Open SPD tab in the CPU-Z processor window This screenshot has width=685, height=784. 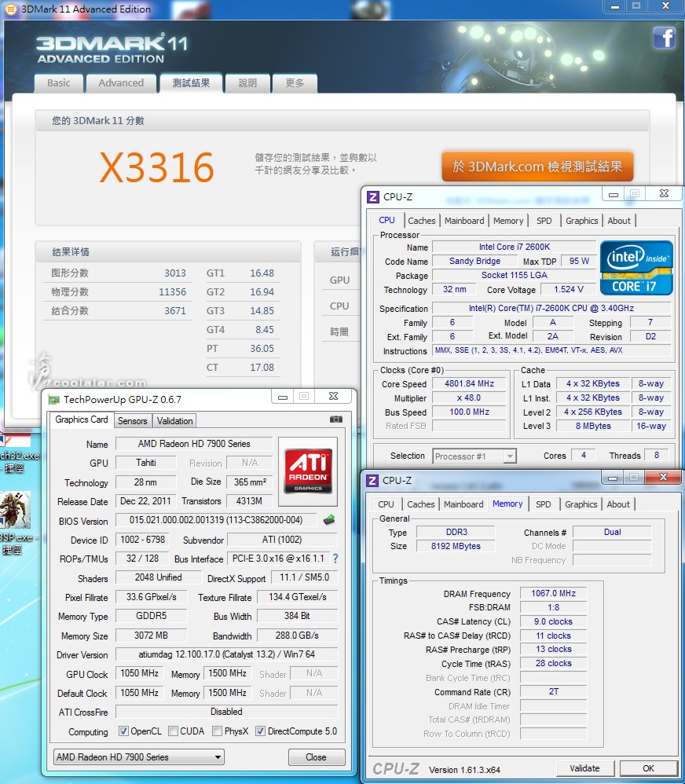544,221
